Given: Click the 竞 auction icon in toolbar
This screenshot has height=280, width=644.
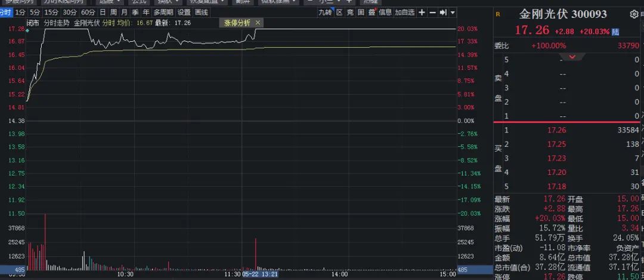Looking at the screenshot, I should pyautogui.click(x=350, y=12).
